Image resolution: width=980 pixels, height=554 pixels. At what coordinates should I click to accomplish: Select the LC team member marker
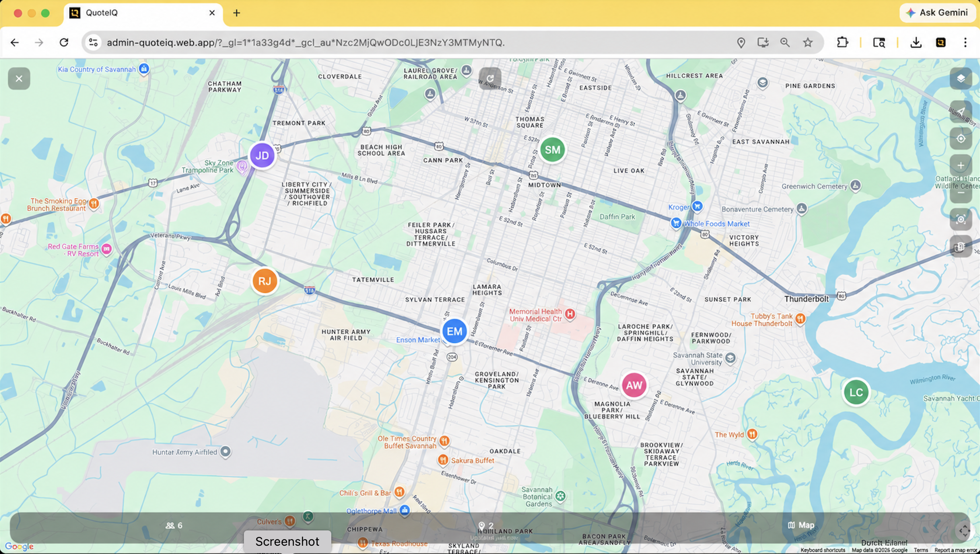coord(856,392)
